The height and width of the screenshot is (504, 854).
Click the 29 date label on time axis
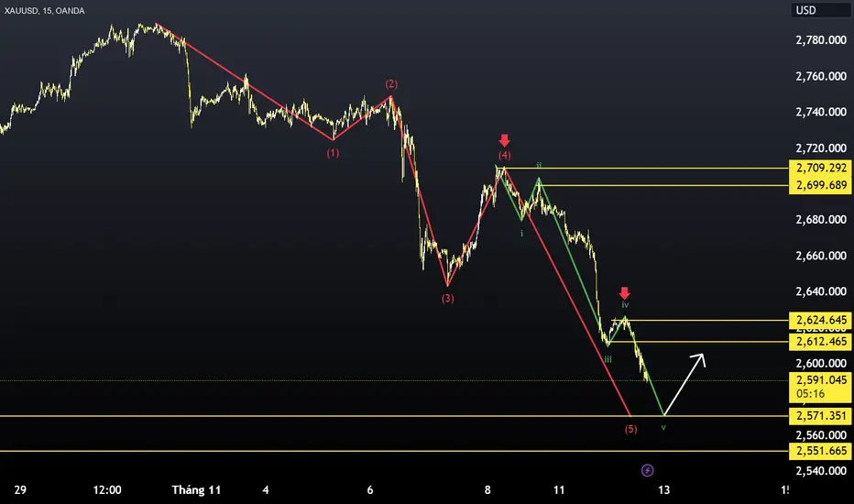pos(20,490)
